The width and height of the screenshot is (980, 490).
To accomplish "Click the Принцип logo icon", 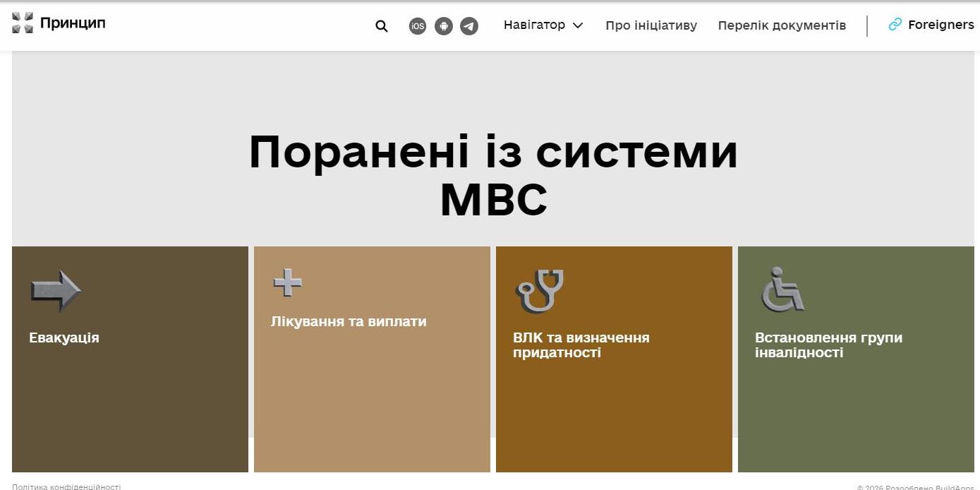I will [x=23, y=23].
